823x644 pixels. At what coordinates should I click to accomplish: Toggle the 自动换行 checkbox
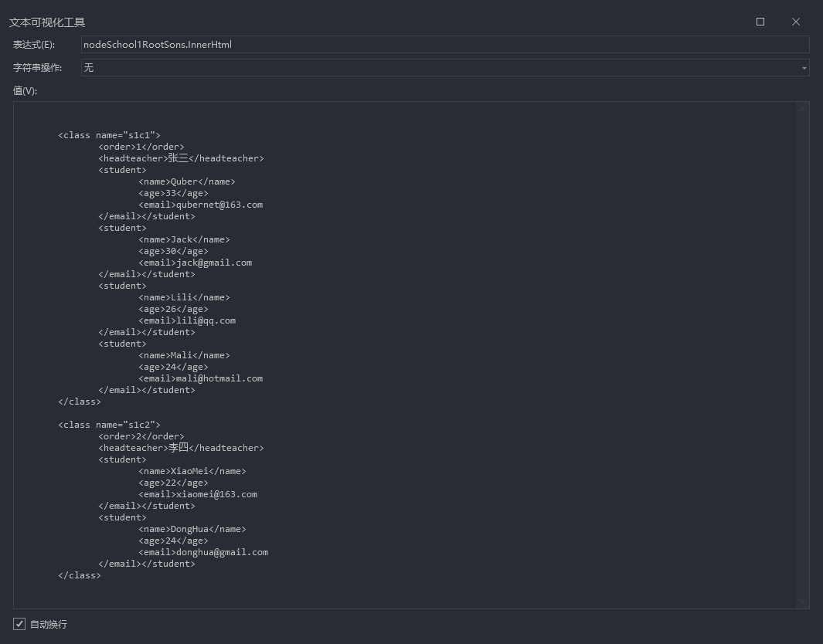(x=19, y=624)
